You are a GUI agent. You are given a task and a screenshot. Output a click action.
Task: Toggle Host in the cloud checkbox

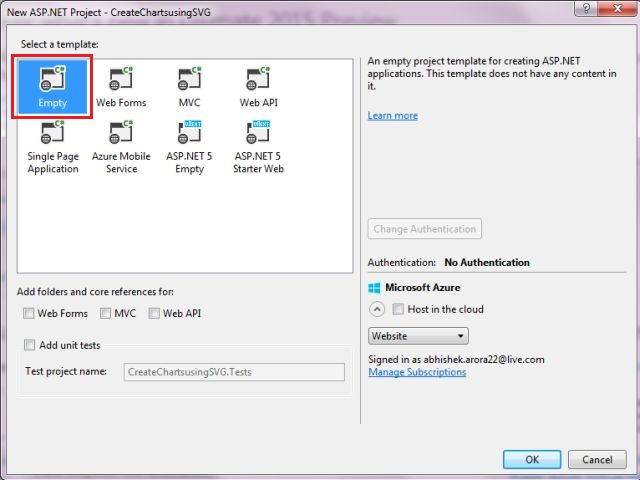398,309
